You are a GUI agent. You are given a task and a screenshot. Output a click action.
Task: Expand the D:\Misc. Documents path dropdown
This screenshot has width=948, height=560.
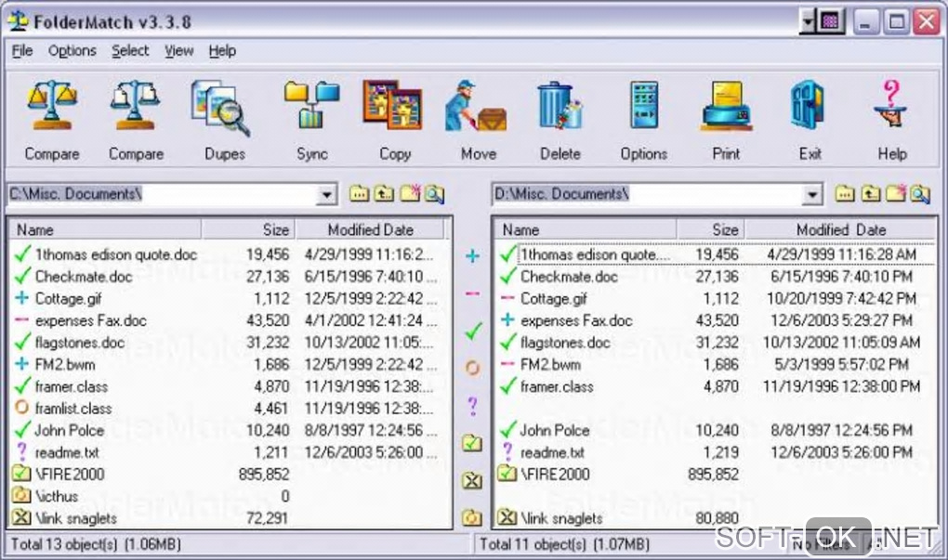click(812, 194)
